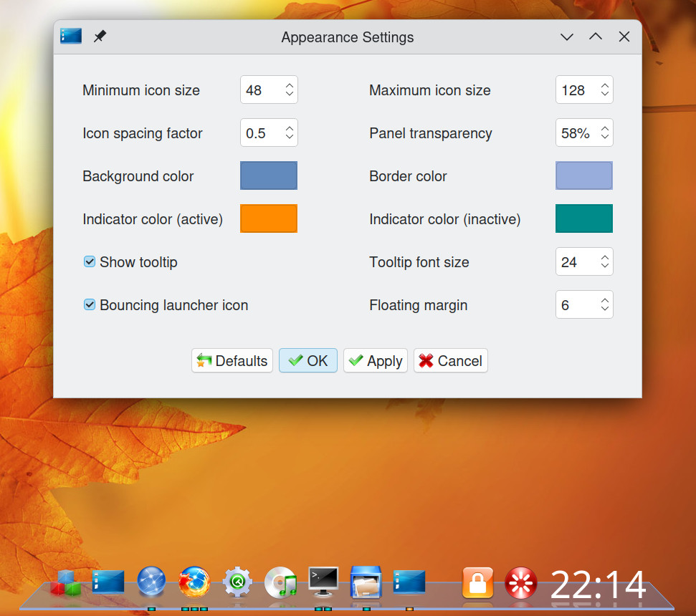Click the pin icon in title bar

point(100,37)
